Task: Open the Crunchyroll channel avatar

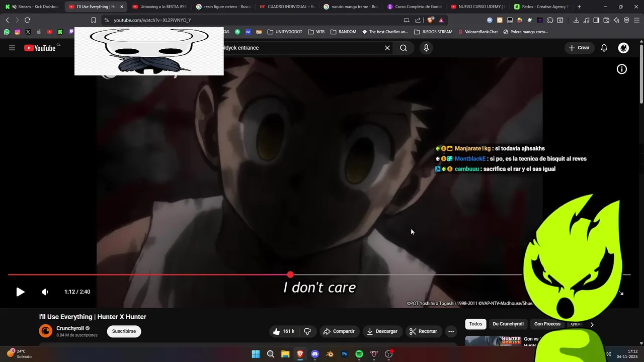Action: pos(46,331)
